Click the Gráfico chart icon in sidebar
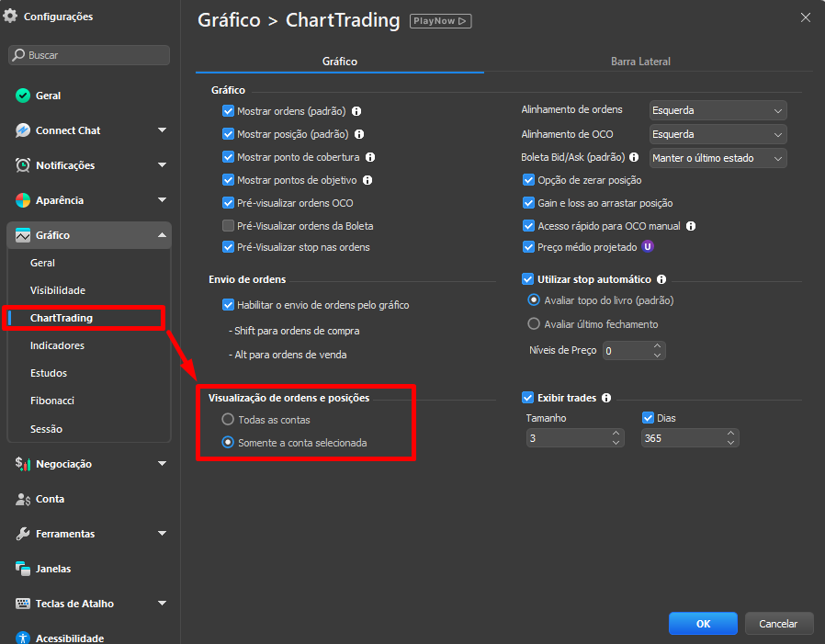 [x=23, y=235]
